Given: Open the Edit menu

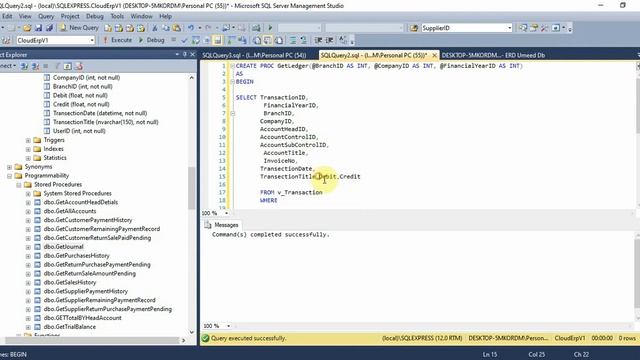Looking at the screenshot, I should 7,16.
